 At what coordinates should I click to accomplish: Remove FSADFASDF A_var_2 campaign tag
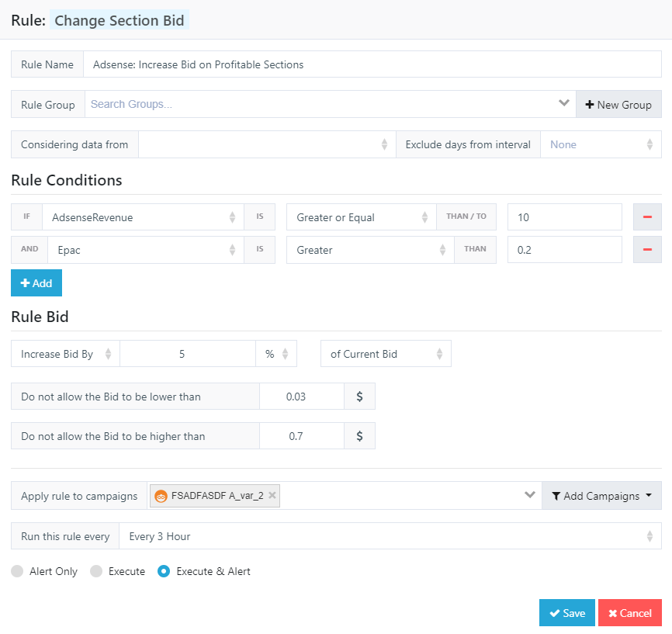click(x=272, y=495)
